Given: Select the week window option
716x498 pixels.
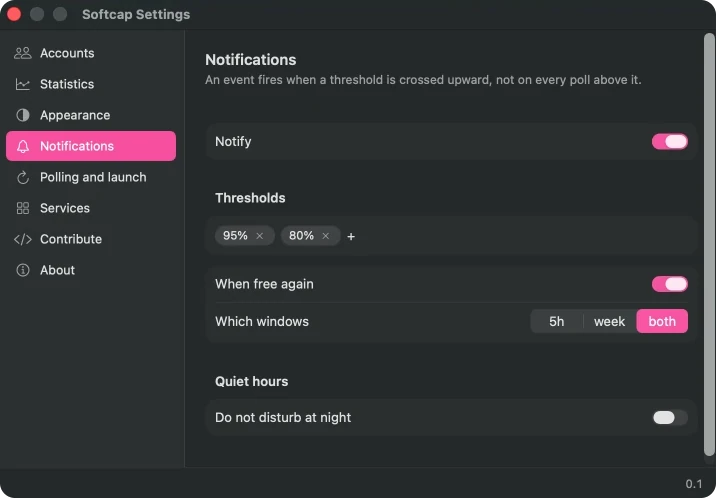Looking at the screenshot, I should click(609, 321).
